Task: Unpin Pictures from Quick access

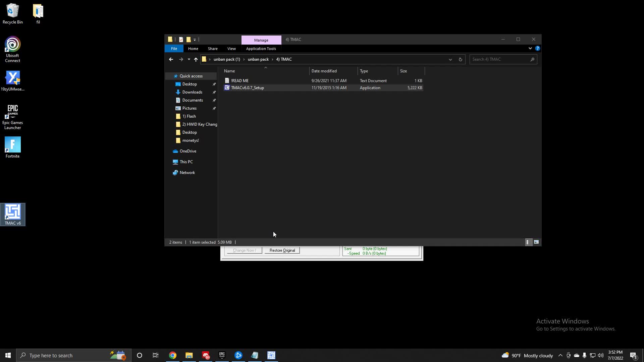Action: 214,108
